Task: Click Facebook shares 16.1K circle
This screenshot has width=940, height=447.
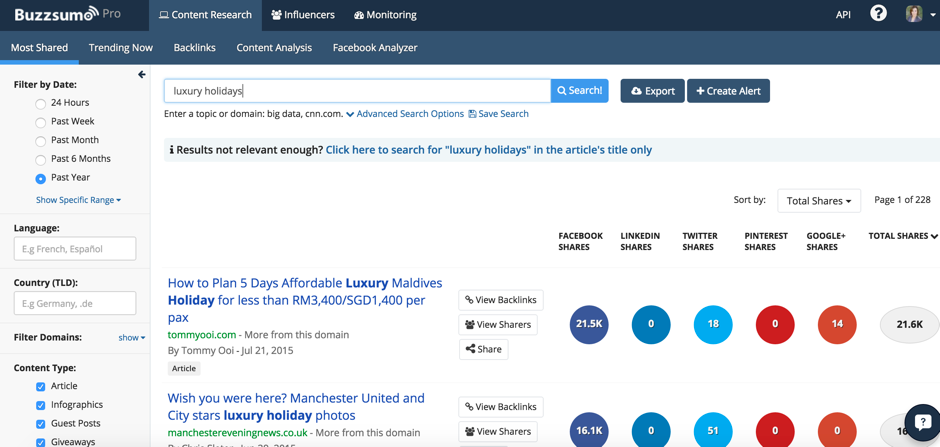Action: (589, 430)
